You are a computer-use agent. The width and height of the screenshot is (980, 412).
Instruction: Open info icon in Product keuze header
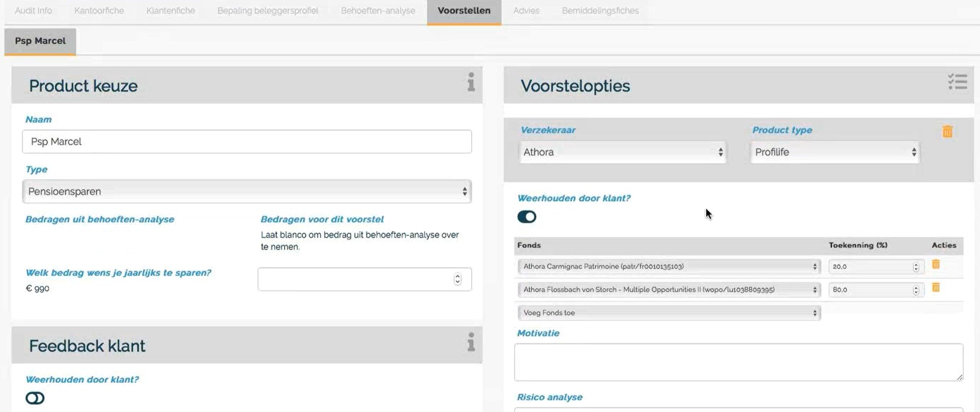tap(471, 82)
